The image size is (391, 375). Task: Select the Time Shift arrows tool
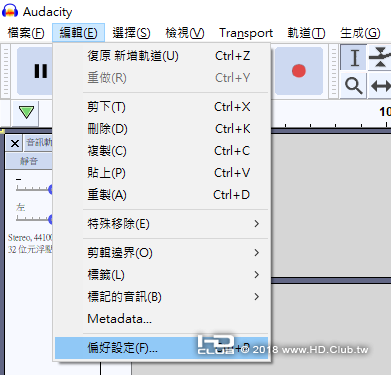coord(380,86)
